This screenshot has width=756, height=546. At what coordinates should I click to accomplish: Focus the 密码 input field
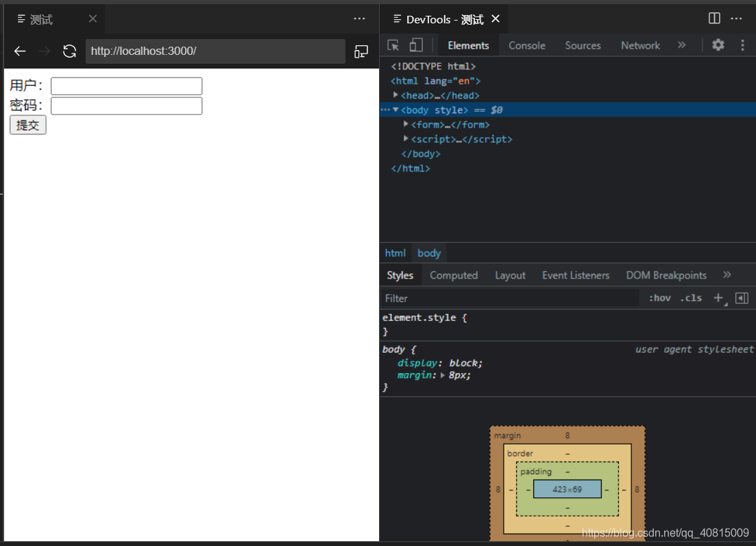[x=126, y=106]
